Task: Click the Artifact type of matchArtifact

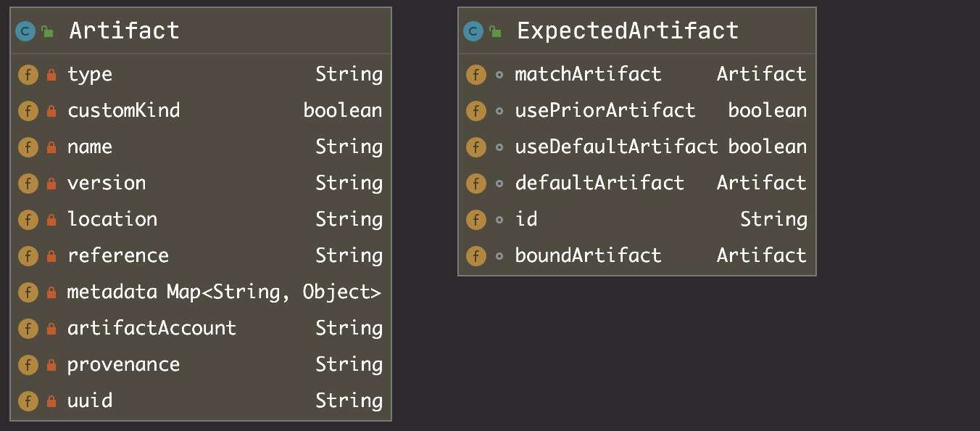Action: (761, 75)
